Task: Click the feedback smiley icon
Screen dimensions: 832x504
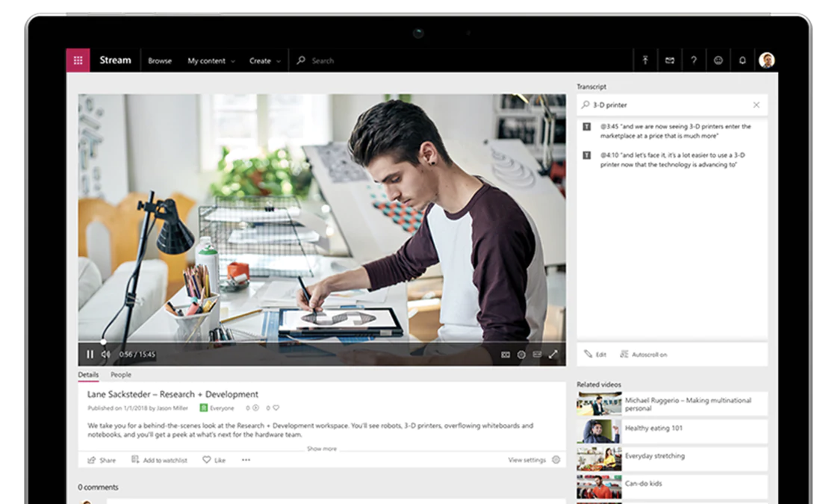Action: (718, 60)
